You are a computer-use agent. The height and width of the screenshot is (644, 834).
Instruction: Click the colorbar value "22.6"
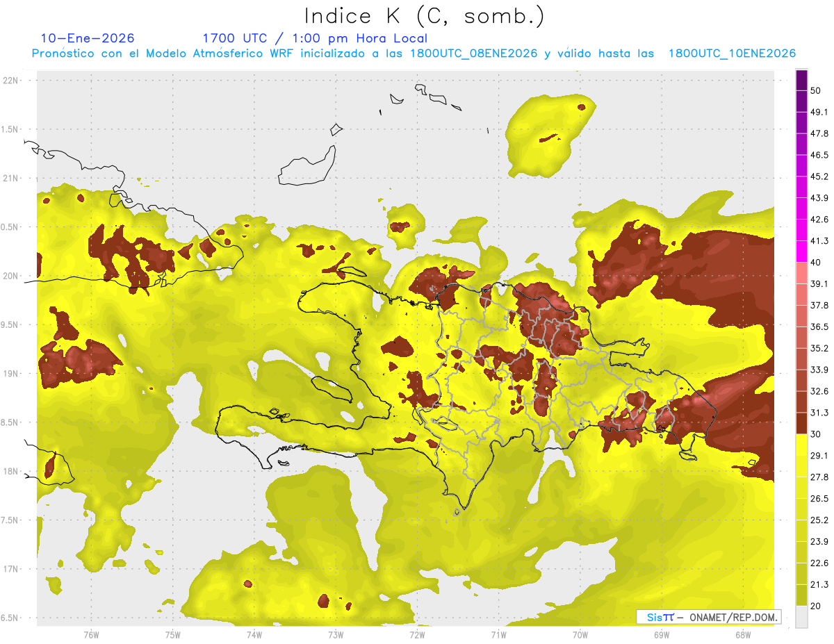[x=819, y=563]
